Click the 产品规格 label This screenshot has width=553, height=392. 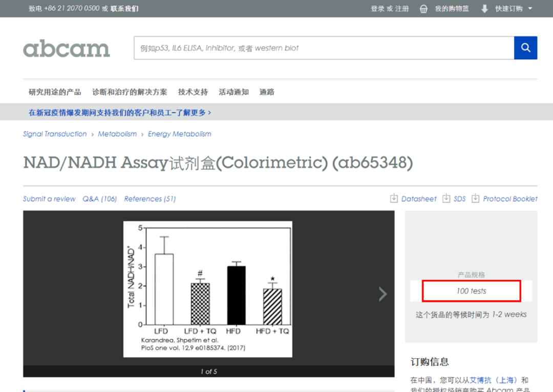point(471,275)
